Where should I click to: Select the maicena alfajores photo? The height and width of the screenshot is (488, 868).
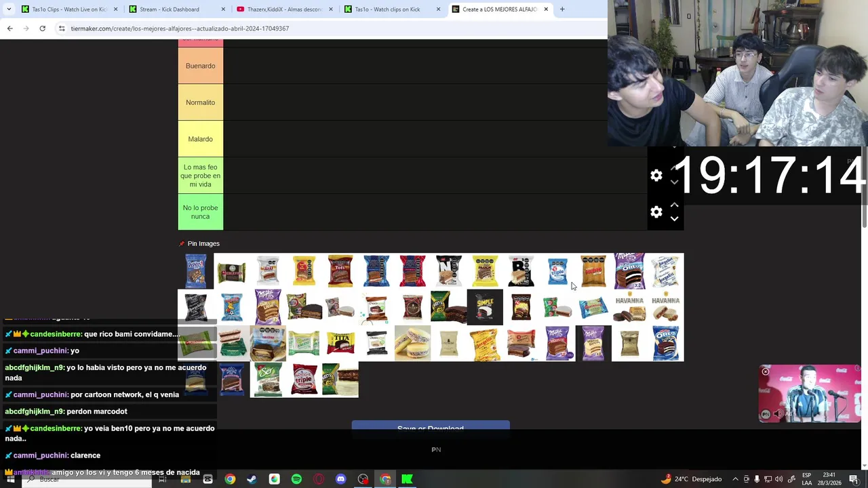click(x=412, y=343)
